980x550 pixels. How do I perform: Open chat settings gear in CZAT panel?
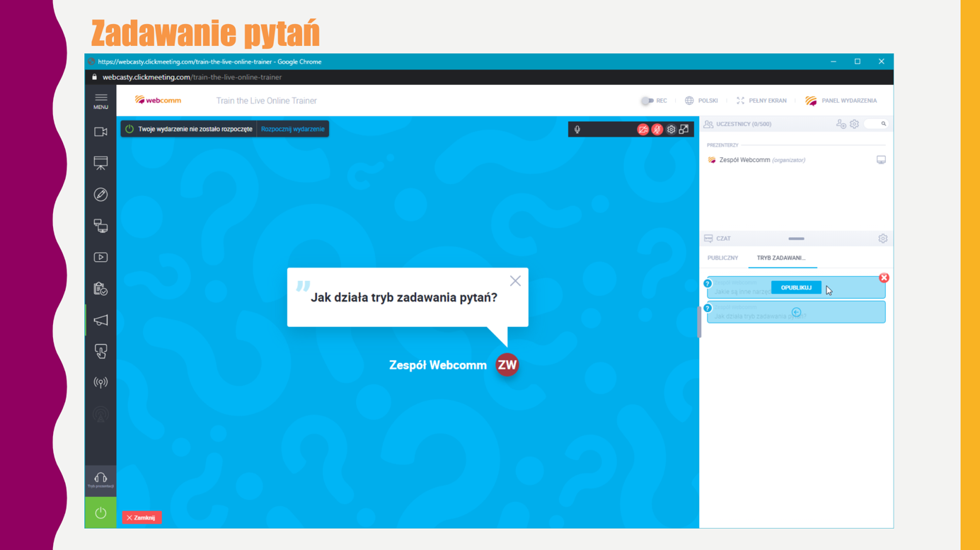(x=882, y=239)
